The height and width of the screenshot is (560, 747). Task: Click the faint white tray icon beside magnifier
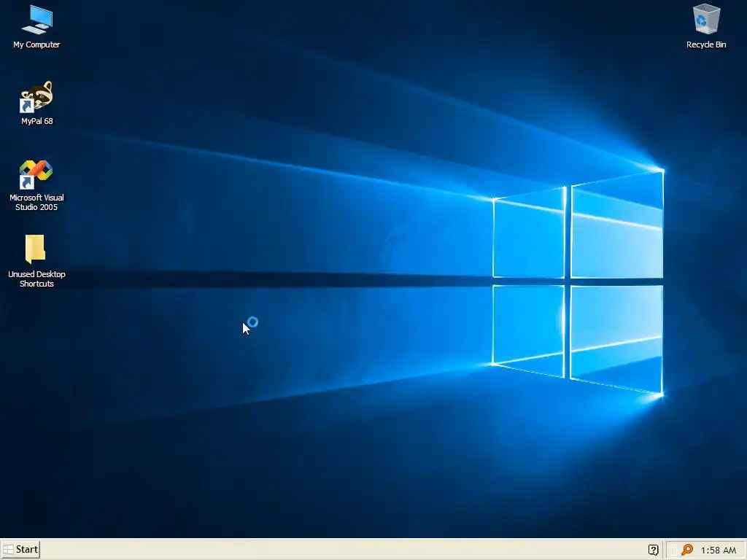tap(674, 550)
